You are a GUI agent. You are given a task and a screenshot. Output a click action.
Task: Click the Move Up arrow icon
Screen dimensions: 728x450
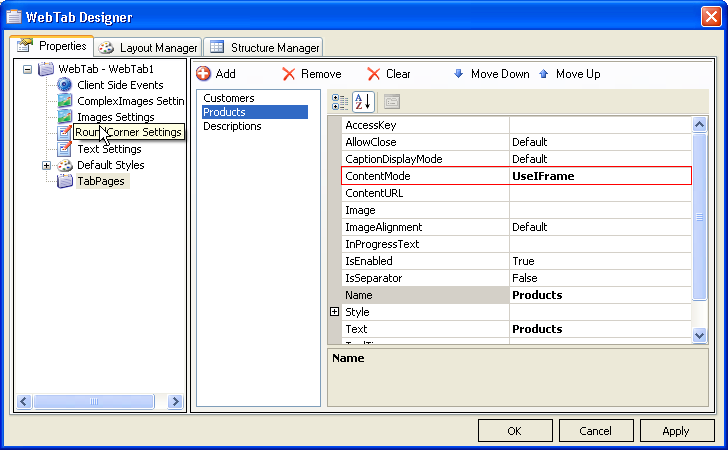[x=544, y=74]
